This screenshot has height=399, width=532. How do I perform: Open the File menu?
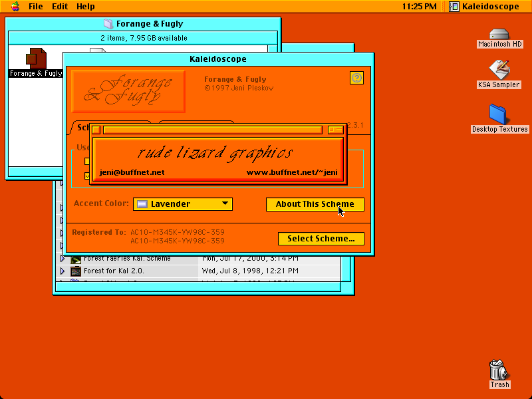[36, 7]
